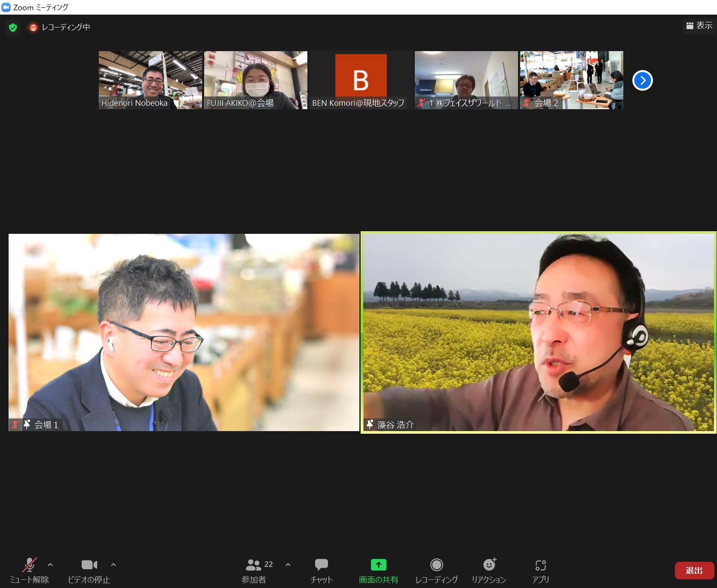717x588 pixels.
Task: Open the 参加者 participants panel
Action: (254, 571)
